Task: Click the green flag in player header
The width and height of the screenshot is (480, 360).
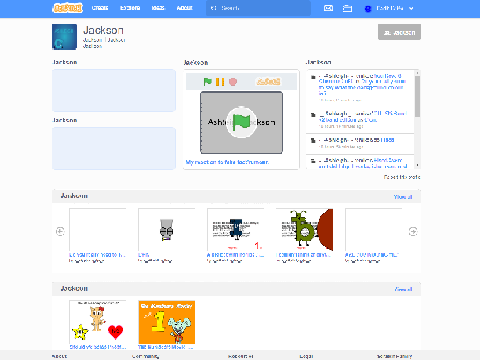Action: coord(208,82)
